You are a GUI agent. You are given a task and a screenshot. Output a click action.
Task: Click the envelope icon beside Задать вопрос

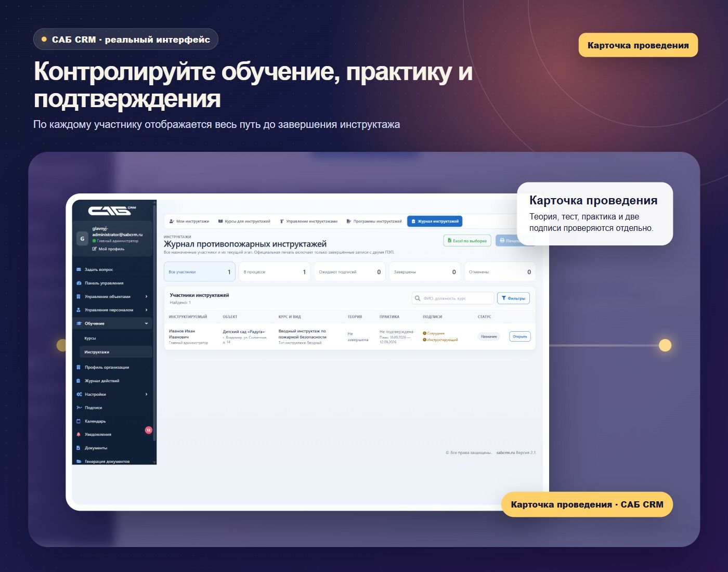79,269
